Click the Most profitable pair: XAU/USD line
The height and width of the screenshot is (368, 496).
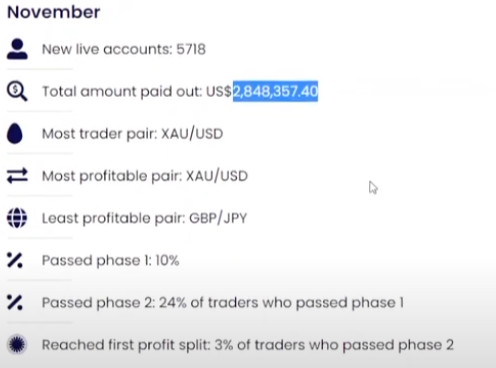145,176
